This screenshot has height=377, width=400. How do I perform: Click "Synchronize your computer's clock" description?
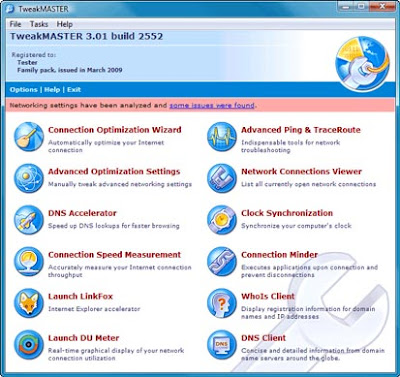(x=296, y=226)
